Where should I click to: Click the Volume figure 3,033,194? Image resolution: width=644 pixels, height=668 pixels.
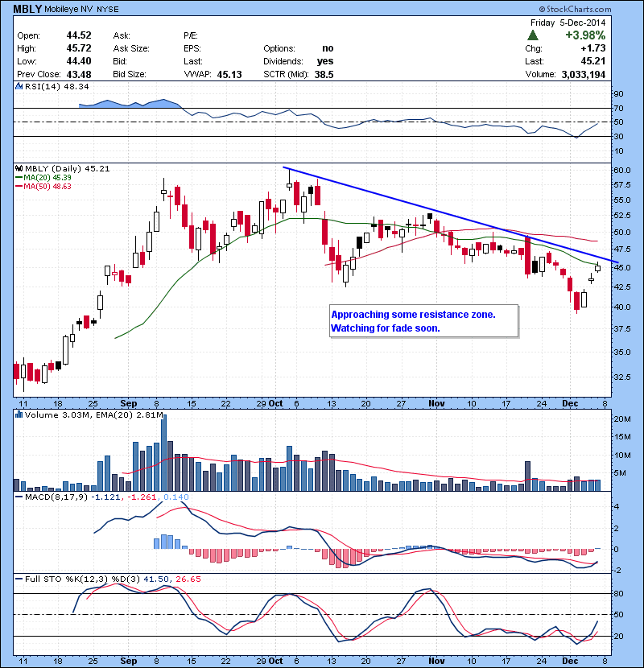(584, 75)
